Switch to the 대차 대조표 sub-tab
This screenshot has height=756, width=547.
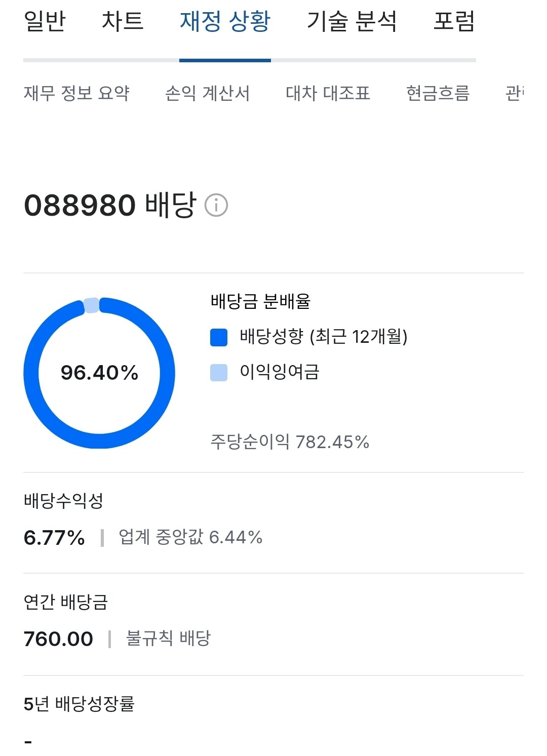coord(328,93)
